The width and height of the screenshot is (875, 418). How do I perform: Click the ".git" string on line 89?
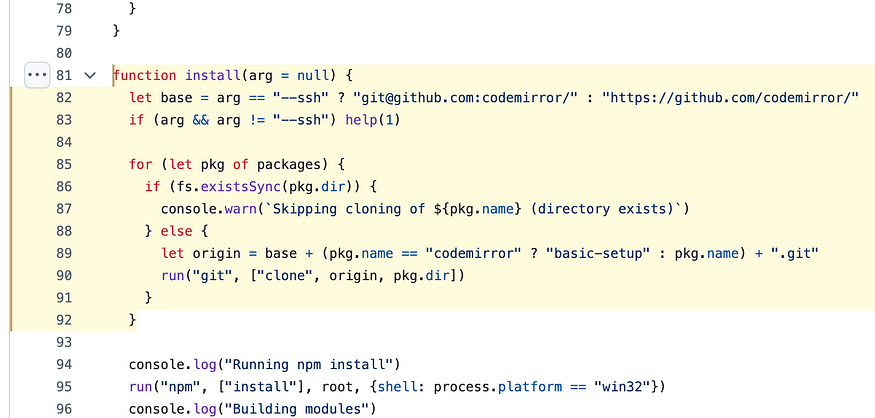pos(794,253)
